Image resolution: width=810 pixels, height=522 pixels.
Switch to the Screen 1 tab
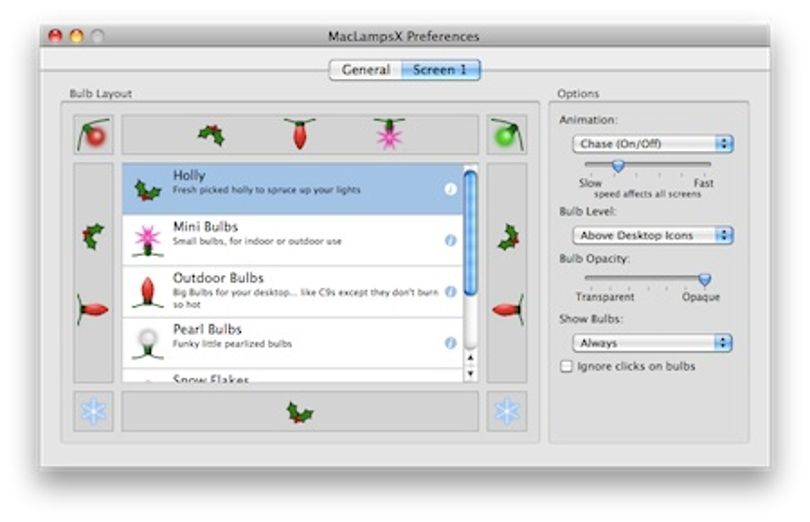(x=441, y=70)
